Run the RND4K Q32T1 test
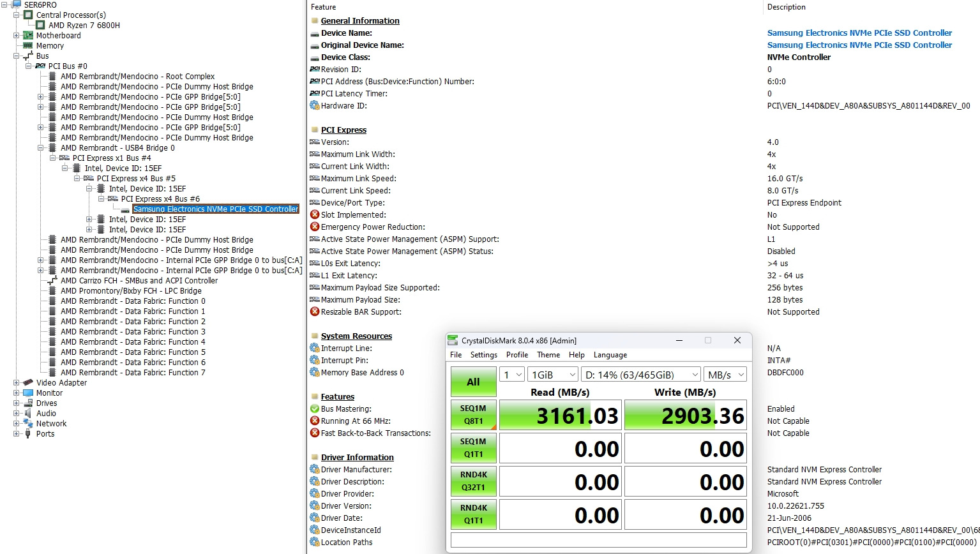The width and height of the screenshot is (980, 554). pyautogui.click(x=473, y=481)
